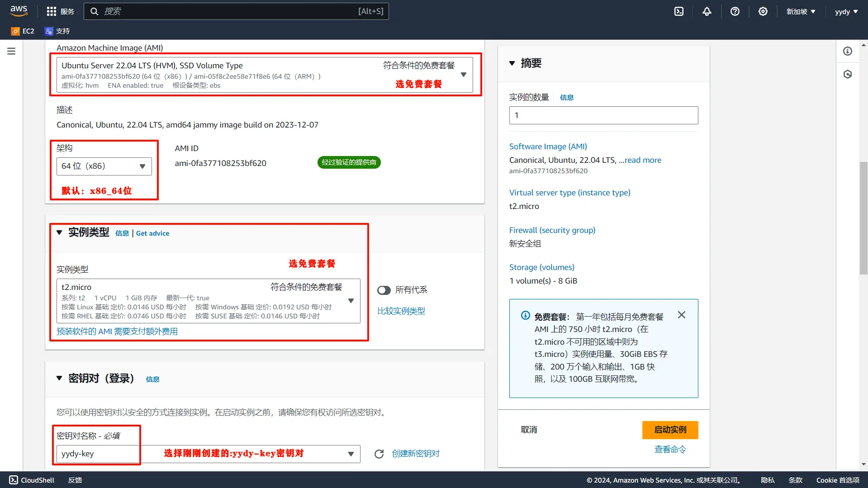868x488 pixels.
Task: Open the Ubuntu Server AMI dropdown
Action: point(265,75)
